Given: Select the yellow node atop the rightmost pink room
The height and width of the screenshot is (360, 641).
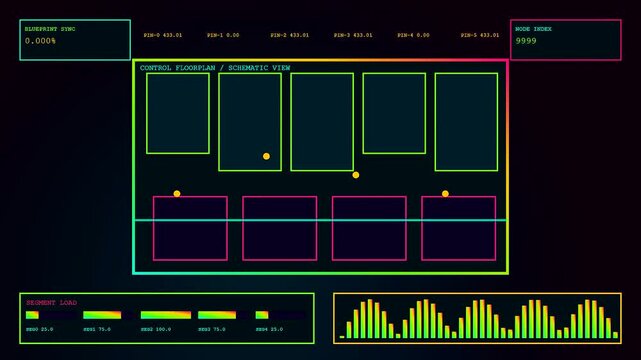Looking at the screenshot, I should click(x=445, y=194).
